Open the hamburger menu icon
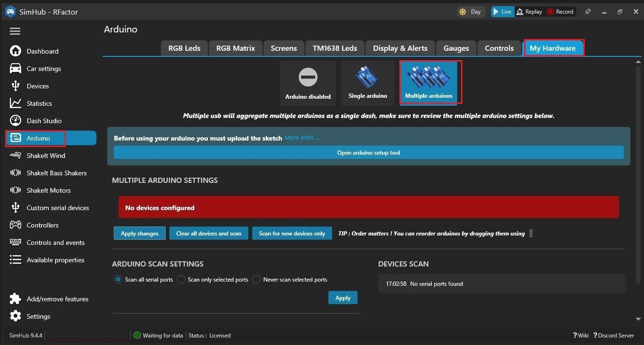The width and height of the screenshot is (644, 345). (15, 31)
